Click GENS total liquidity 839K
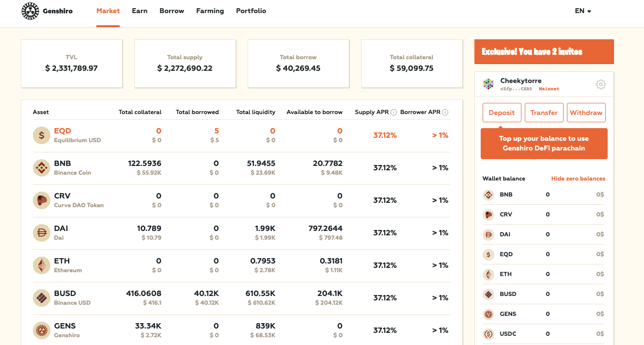This screenshot has height=345, width=644. 266,326
